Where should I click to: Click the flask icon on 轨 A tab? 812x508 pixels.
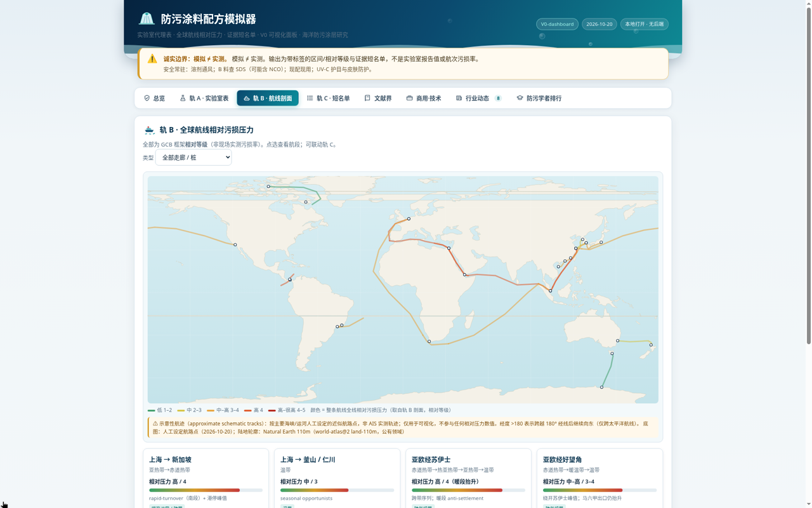click(x=183, y=98)
